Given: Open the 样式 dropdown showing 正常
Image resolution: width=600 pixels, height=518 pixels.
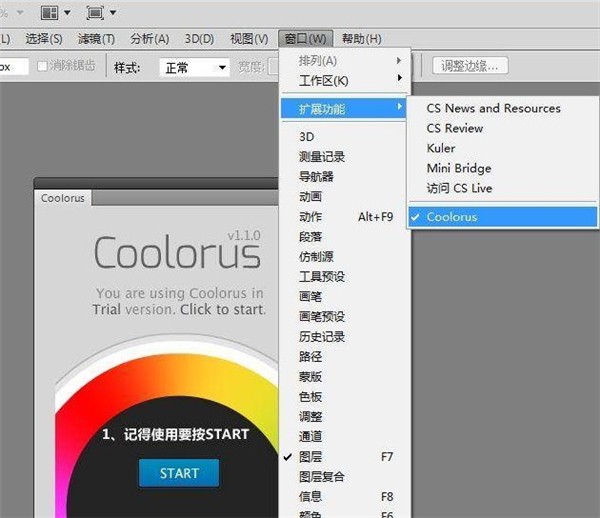Looking at the screenshot, I should (x=194, y=68).
